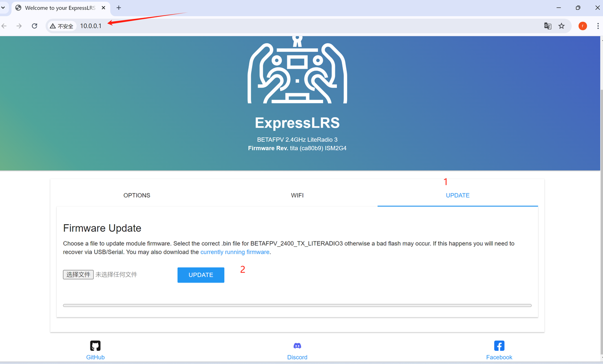Screen dimensions: 603x364
Task: Switch to the OPTIONS tab
Action: coord(137,195)
